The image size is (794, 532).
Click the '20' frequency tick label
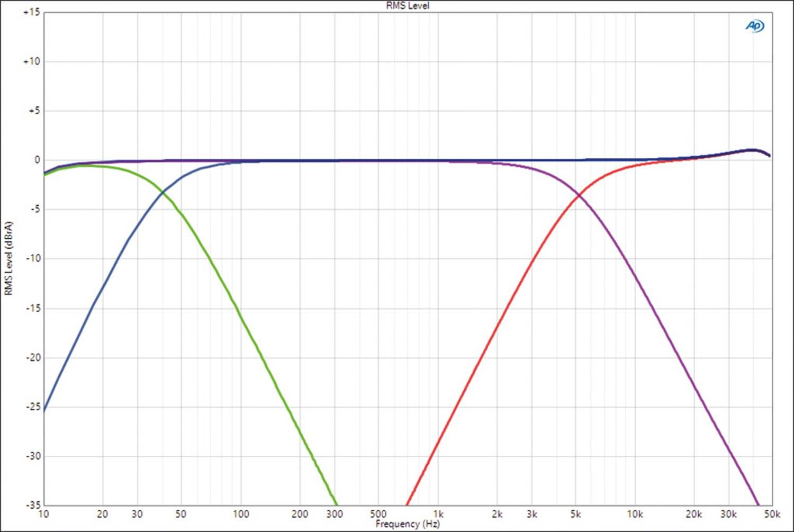103,514
